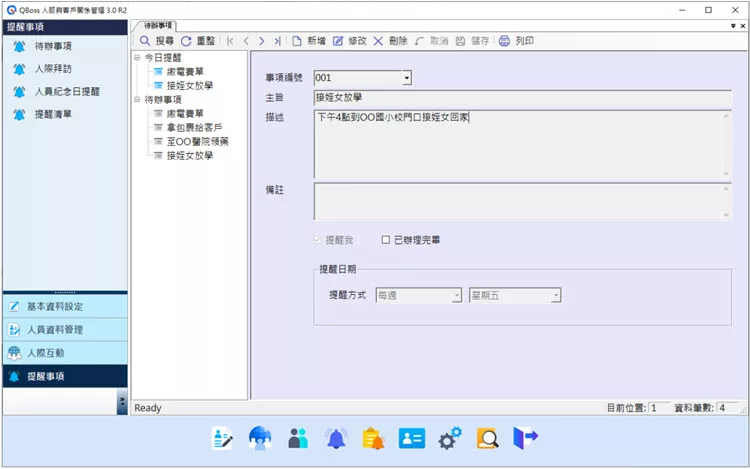The height and width of the screenshot is (469, 750).
Task: Collapse the 今日提醒 tree node
Action: [136, 58]
